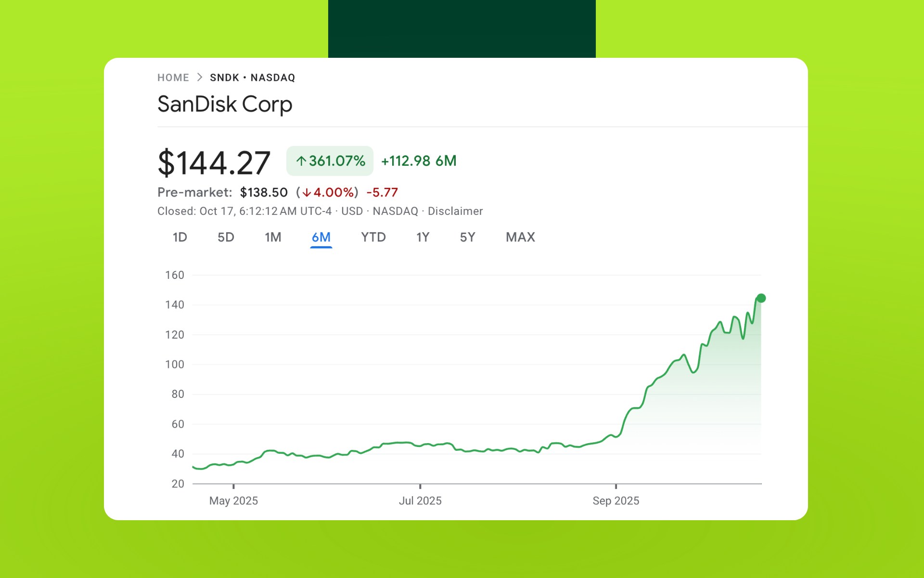Switch chart to YTD range
Viewport: 924px width, 578px height.
pos(373,237)
